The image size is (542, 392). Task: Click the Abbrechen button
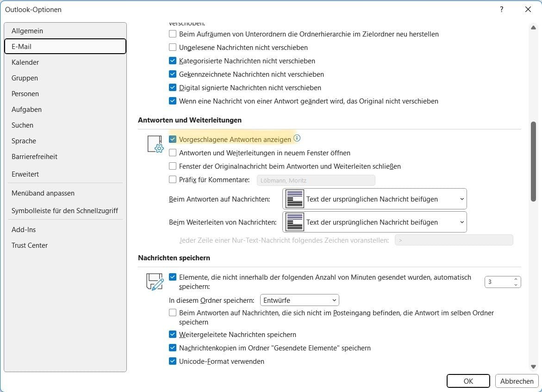[517, 381]
